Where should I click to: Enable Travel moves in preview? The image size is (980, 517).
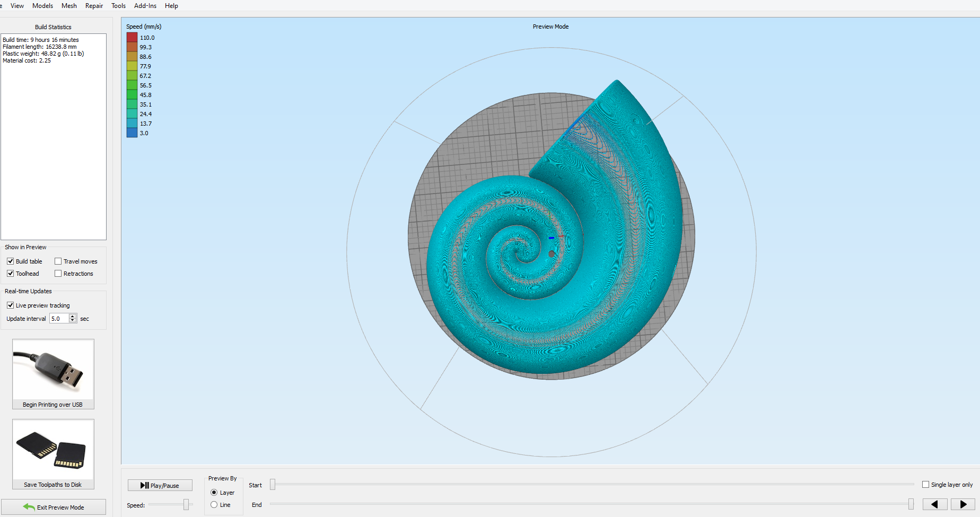[58, 261]
